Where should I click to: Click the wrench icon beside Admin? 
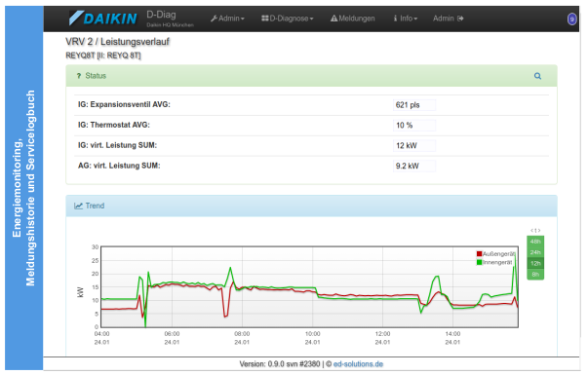(214, 19)
